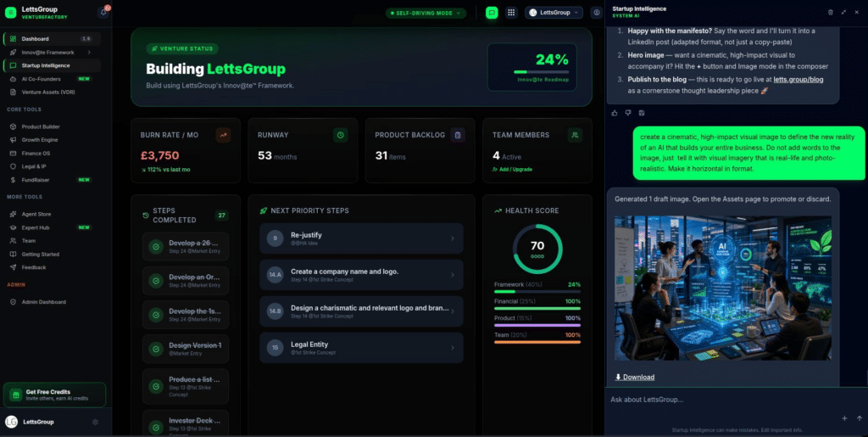
Task: Click the user account icon in header
Action: [x=596, y=12]
